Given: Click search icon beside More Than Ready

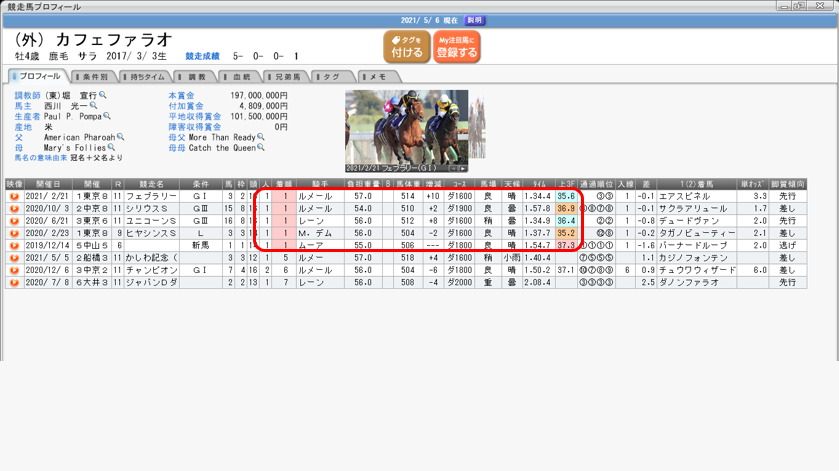Looking at the screenshot, I should (x=261, y=137).
